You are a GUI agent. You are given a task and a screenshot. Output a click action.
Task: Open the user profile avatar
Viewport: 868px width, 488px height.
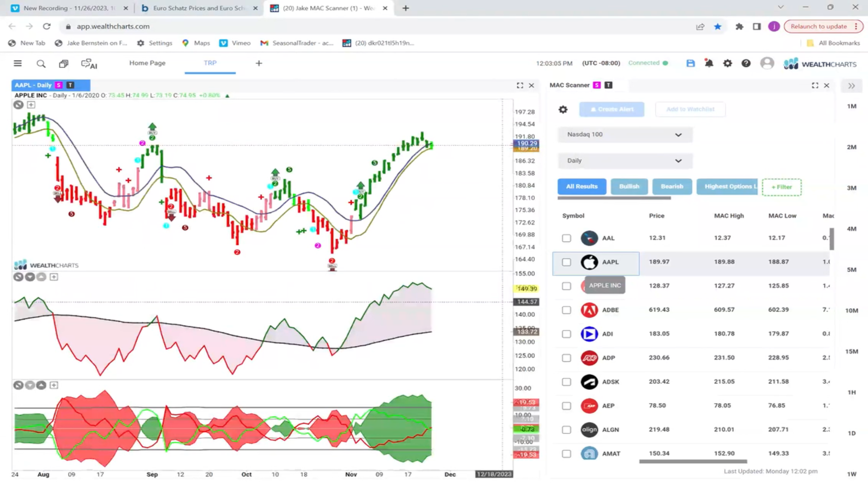[767, 63]
